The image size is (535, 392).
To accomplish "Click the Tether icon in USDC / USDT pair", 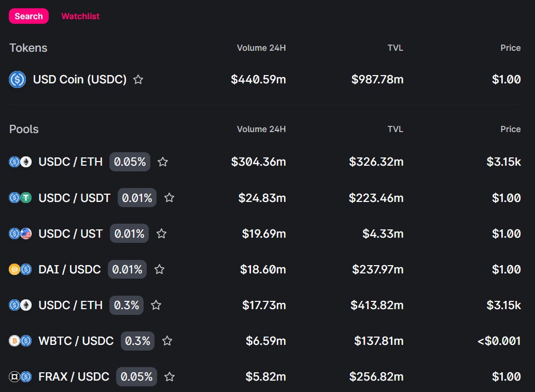I will [x=25, y=198].
